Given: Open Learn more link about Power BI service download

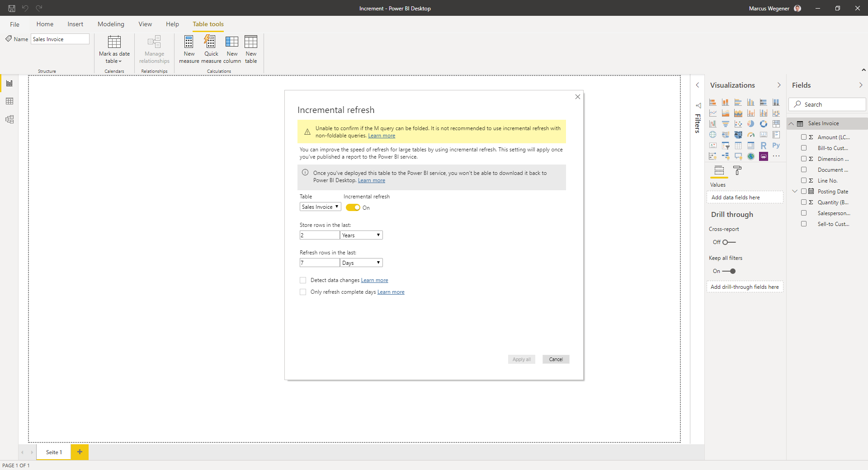Looking at the screenshot, I should (372, 180).
